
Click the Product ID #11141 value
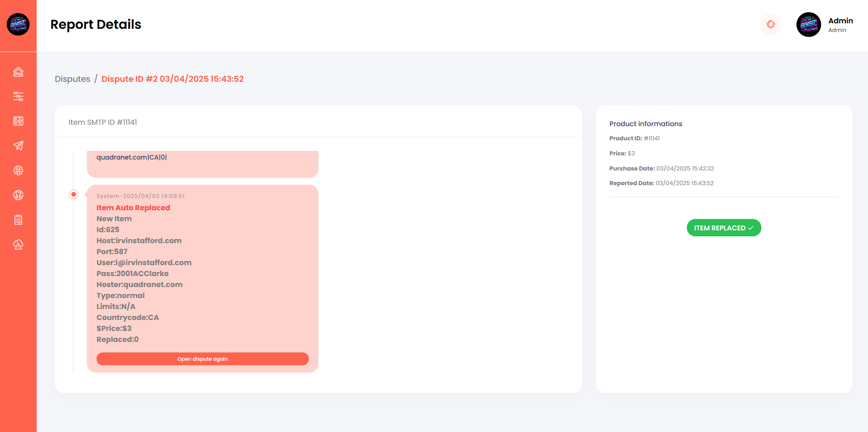coord(652,139)
